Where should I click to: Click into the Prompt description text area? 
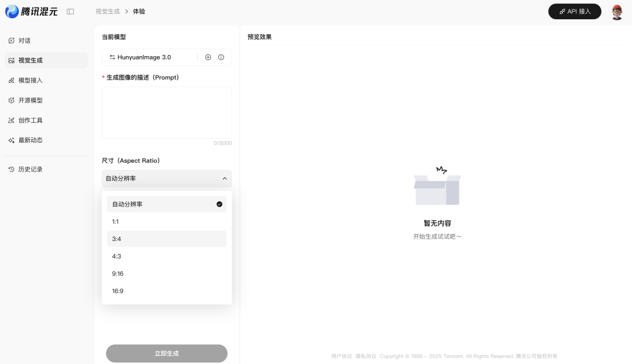[x=166, y=112]
